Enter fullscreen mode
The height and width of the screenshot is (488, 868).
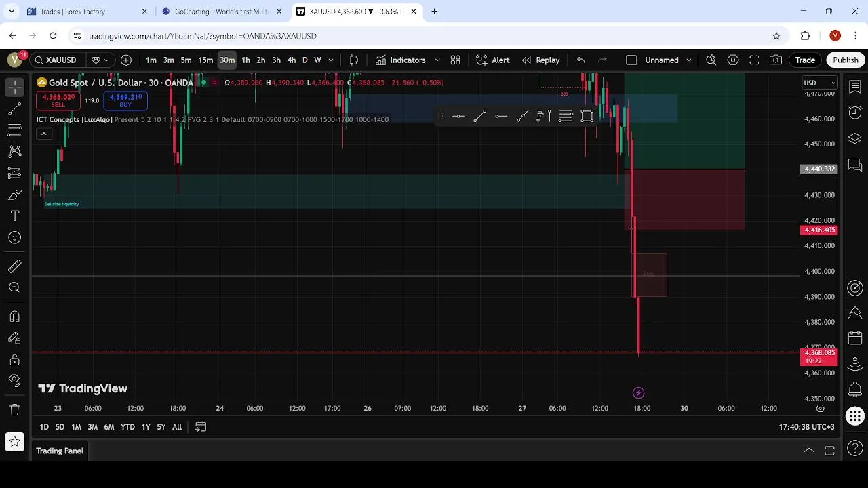coord(754,60)
